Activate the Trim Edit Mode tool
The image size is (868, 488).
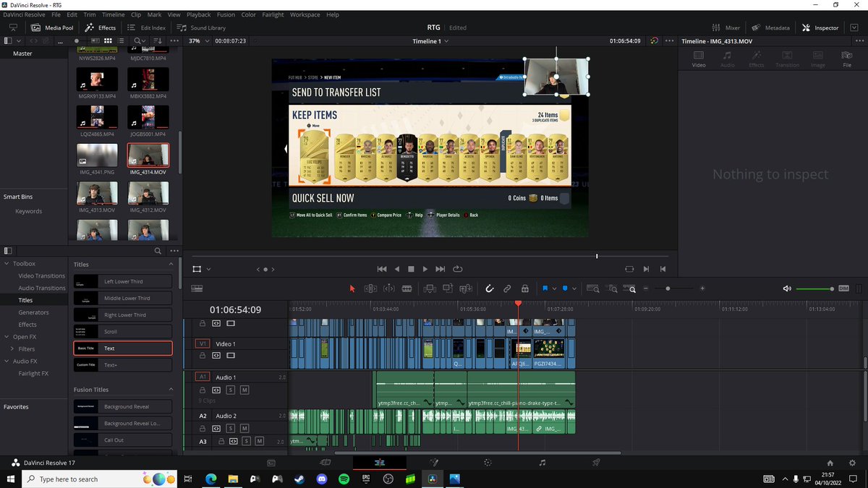370,288
